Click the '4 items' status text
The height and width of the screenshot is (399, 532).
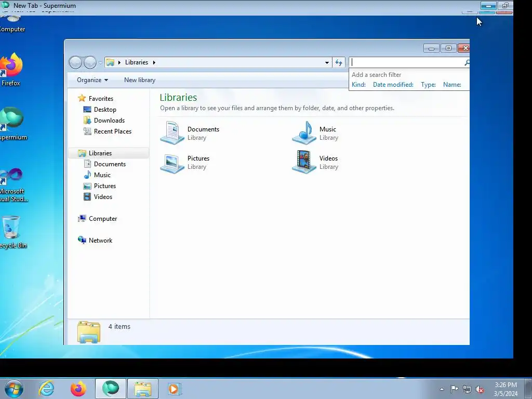point(119,327)
